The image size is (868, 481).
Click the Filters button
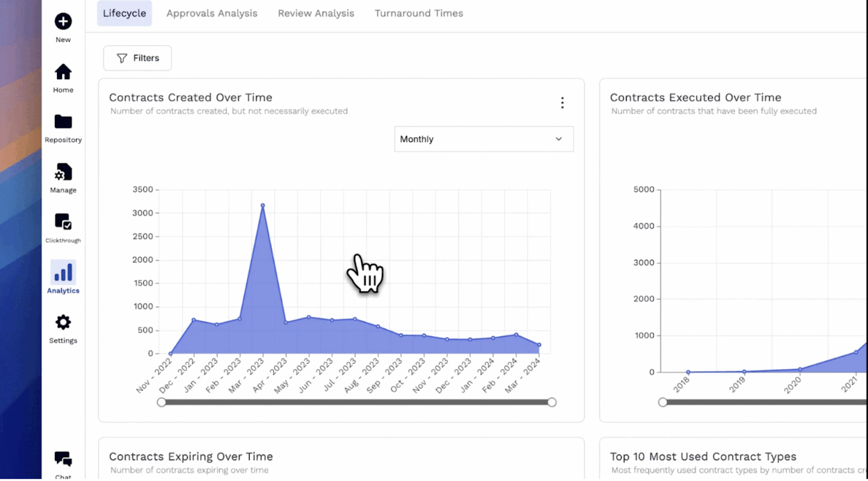pyautogui.click(x=137, y=58)
